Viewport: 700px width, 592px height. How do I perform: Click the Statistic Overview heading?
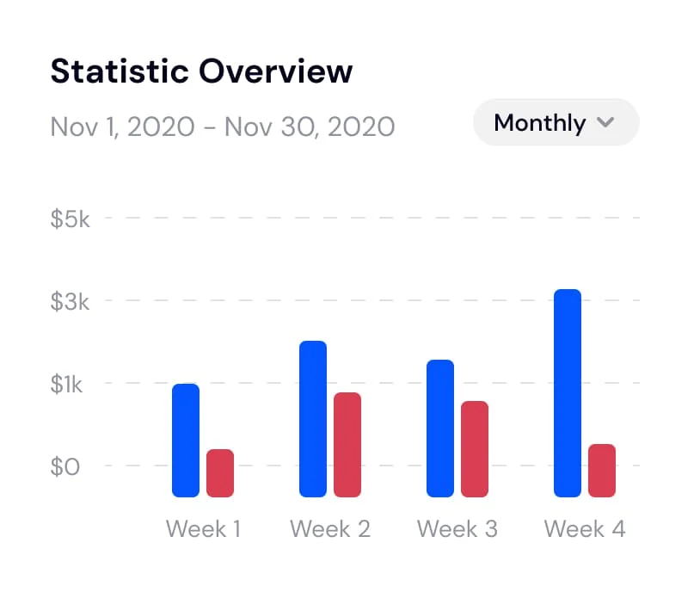click(x=201, y=71)
